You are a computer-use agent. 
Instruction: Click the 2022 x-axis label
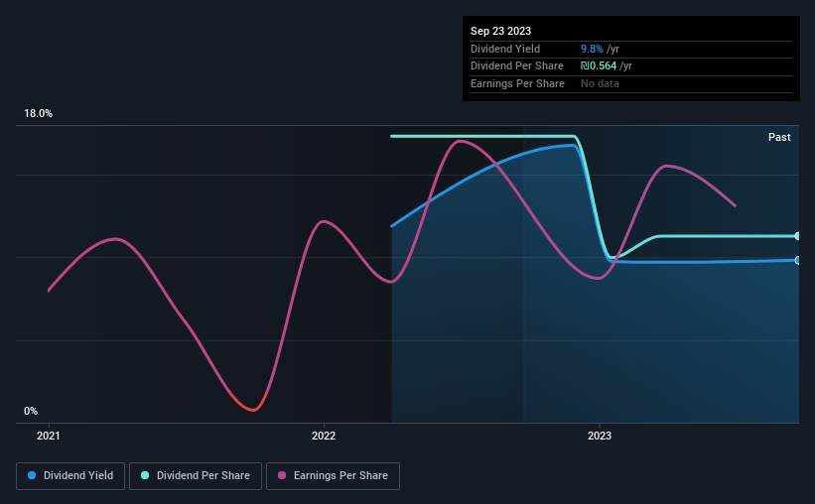point(324,436)
